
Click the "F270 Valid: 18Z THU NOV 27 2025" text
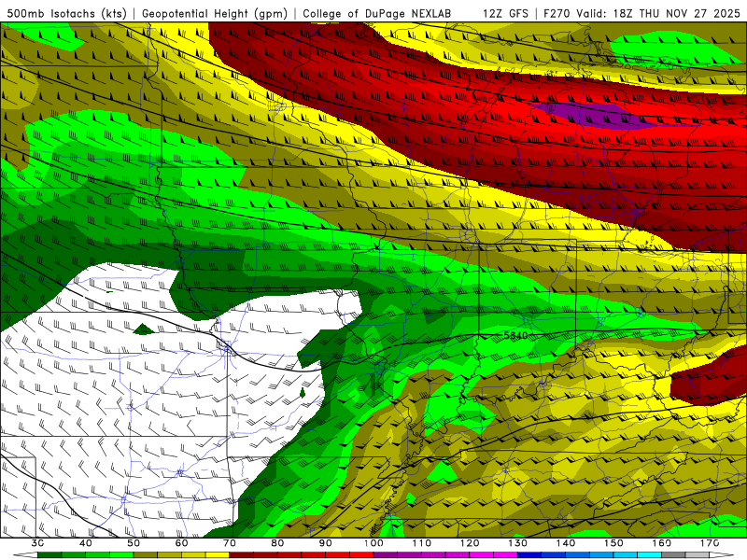pyautogui.click(x=641, y=13)
